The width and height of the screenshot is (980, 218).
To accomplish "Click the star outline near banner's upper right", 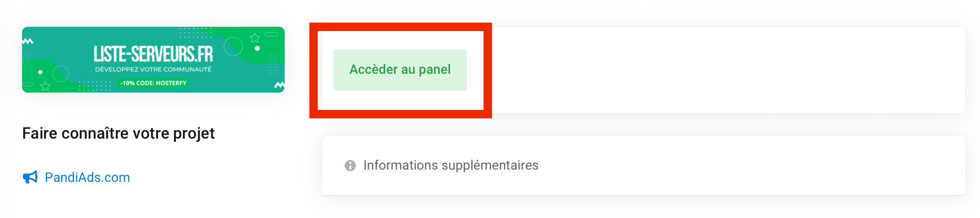I will point(255,38).
